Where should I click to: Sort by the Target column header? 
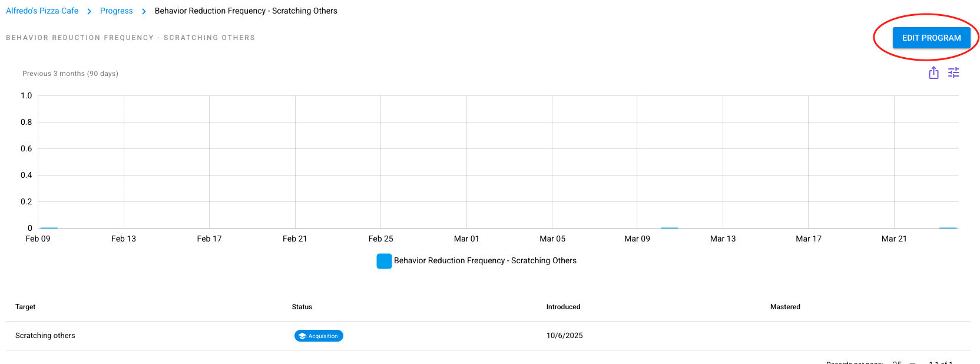point(25,307)
